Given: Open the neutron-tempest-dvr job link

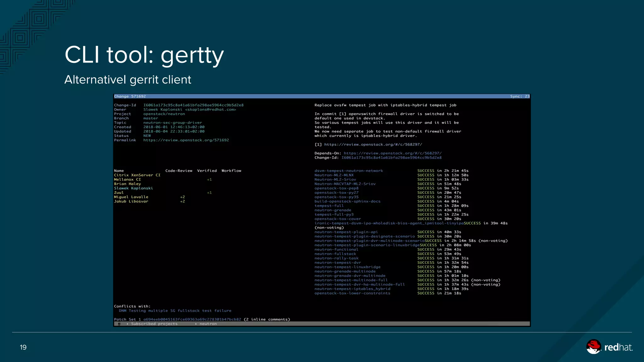Looking at the screenshot, I should coord(338,263).
